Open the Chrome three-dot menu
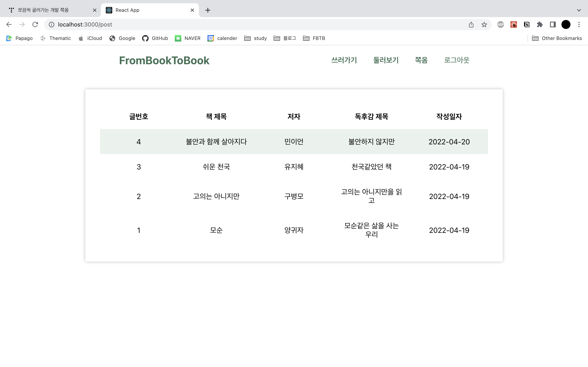The width and height of the screenshot is (588, 367). pos(579,24)
